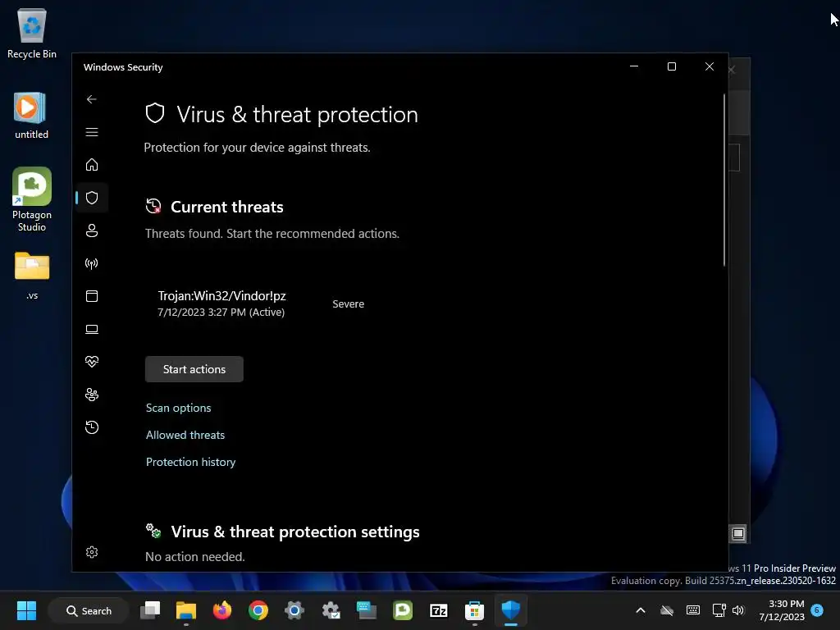Click Virus & threat protection settings heading
The width and height of the screenshot is (840, 630).
[295, 532]
